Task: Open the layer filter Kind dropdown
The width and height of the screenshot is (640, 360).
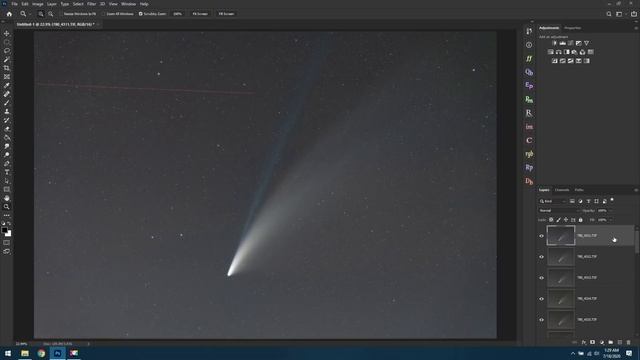Action: click(553, 201)
